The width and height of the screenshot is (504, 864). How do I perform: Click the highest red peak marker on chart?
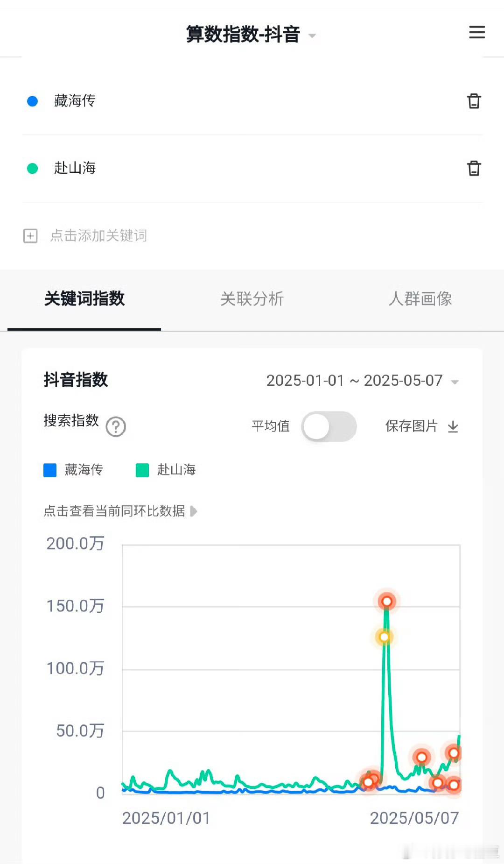tap(387, 602)
